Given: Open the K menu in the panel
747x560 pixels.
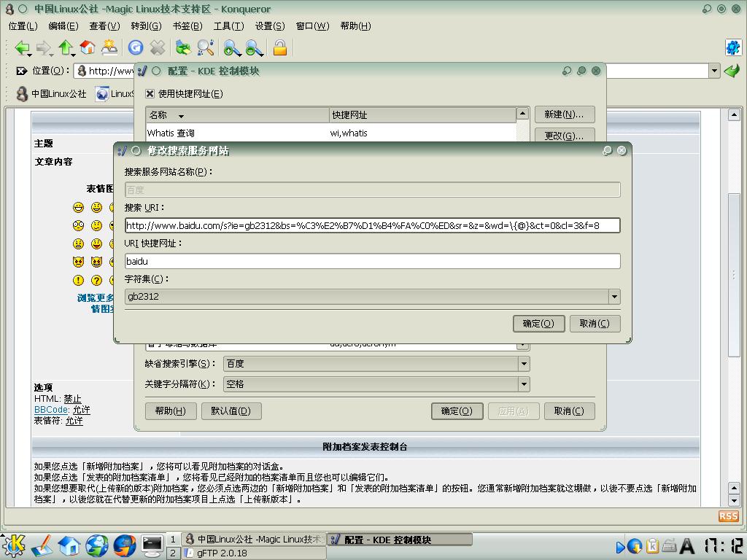Looking at the screenshot, I should pyautogui.click(x=14, y=545).
